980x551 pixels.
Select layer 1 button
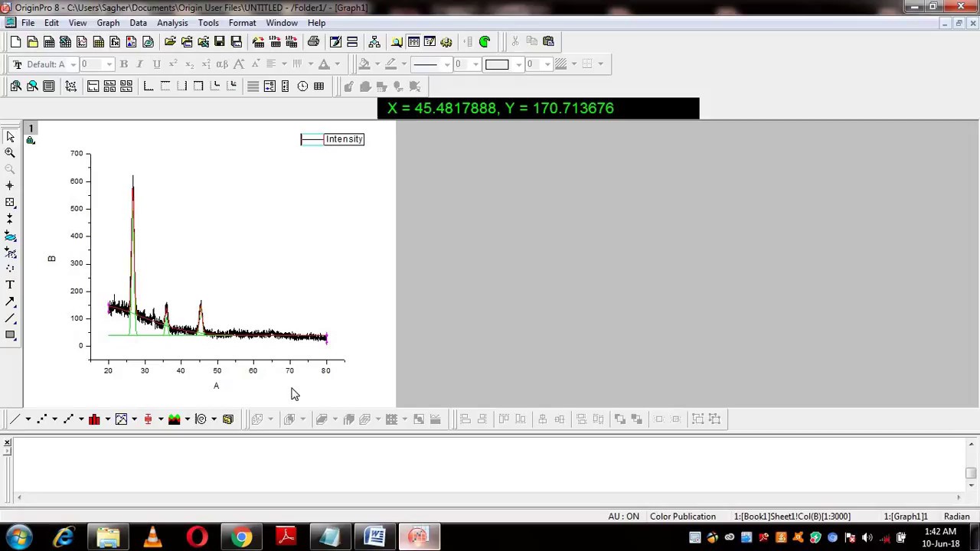tap(31, 128)
